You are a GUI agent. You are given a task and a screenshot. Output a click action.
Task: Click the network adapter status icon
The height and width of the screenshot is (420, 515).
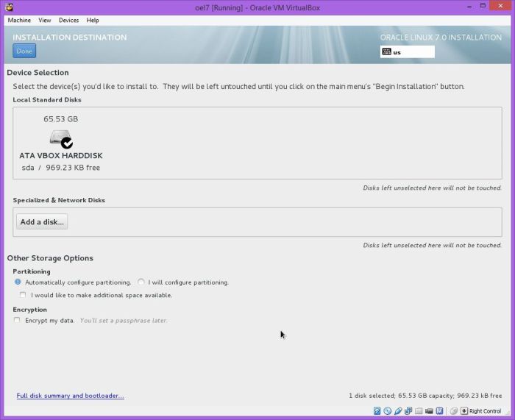point(408,411)
